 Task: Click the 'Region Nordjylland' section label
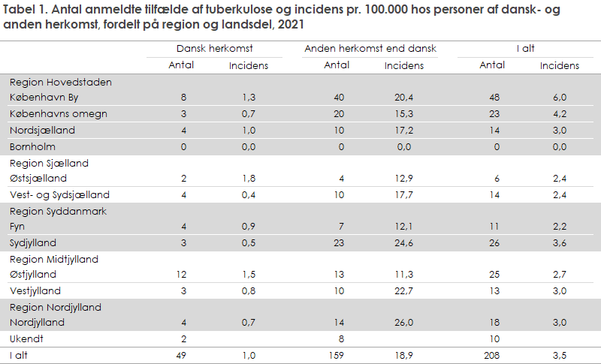pyautogui.click(x=56, y=308)
